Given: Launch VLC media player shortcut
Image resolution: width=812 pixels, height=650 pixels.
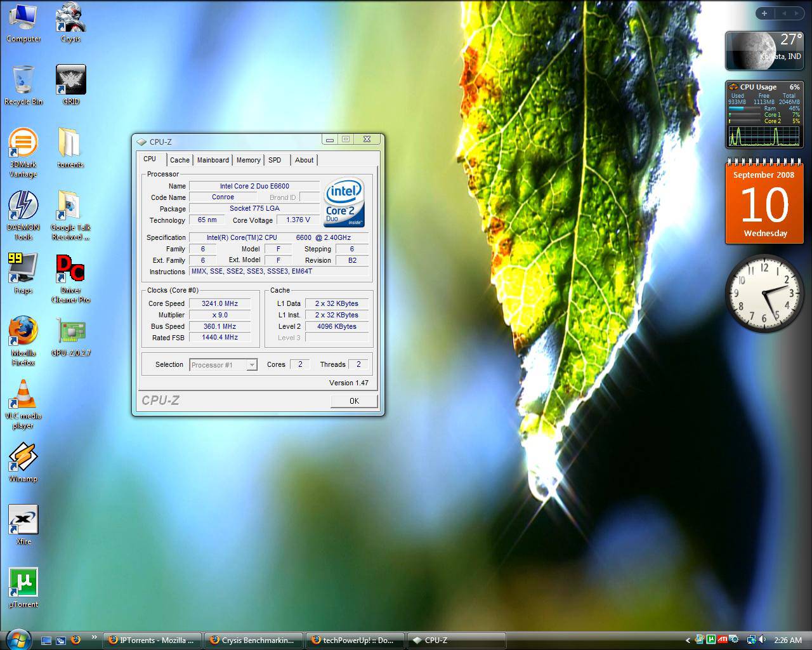Looking at the screenshot, I should coord(23,404).
